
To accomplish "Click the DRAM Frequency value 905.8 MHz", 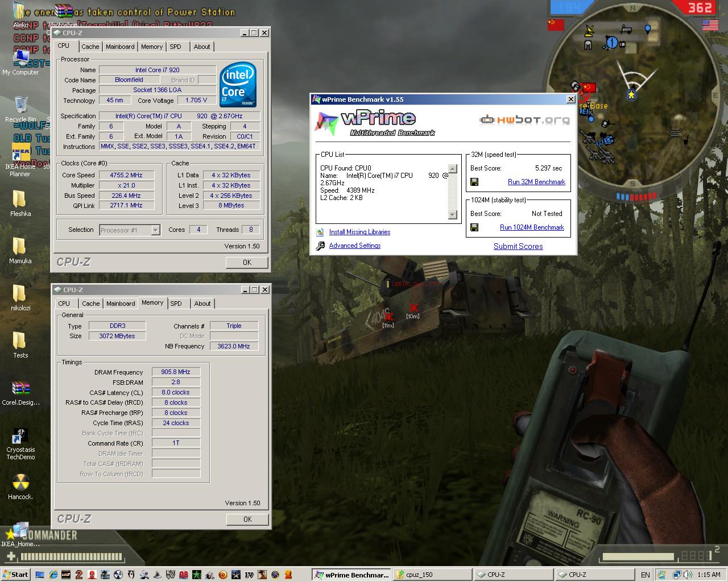I will click(x=176, y=372).
